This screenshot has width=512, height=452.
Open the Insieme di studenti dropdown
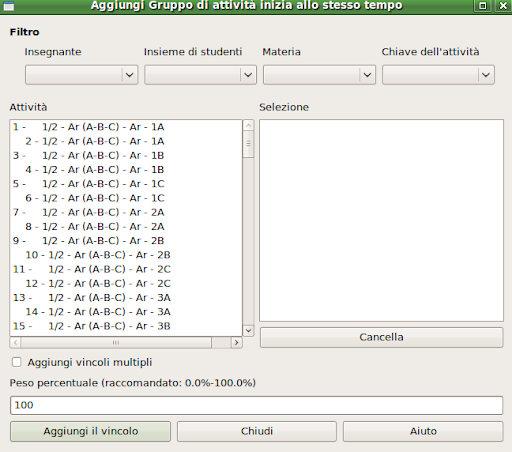pyautogui.click(x=200, y=75)
